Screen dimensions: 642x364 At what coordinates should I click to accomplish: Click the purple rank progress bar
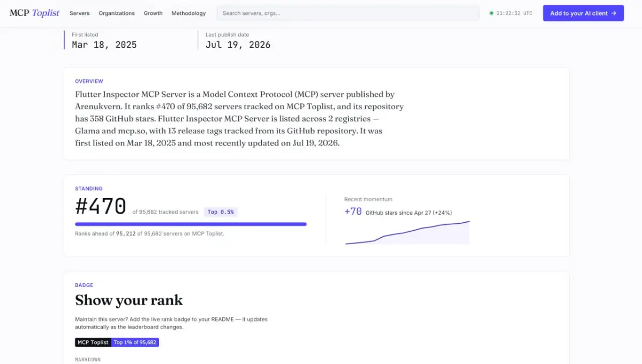point(191,224)
